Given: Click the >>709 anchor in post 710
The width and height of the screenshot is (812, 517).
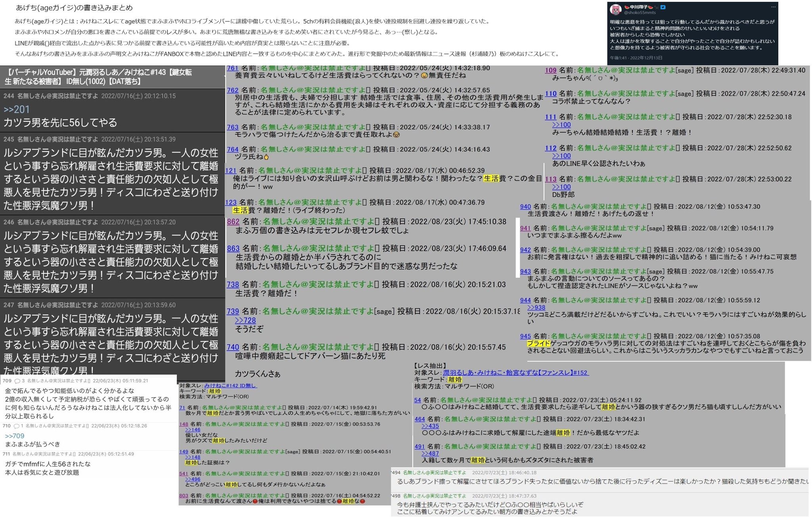Looking at the screenshot, I should [14, 436].
